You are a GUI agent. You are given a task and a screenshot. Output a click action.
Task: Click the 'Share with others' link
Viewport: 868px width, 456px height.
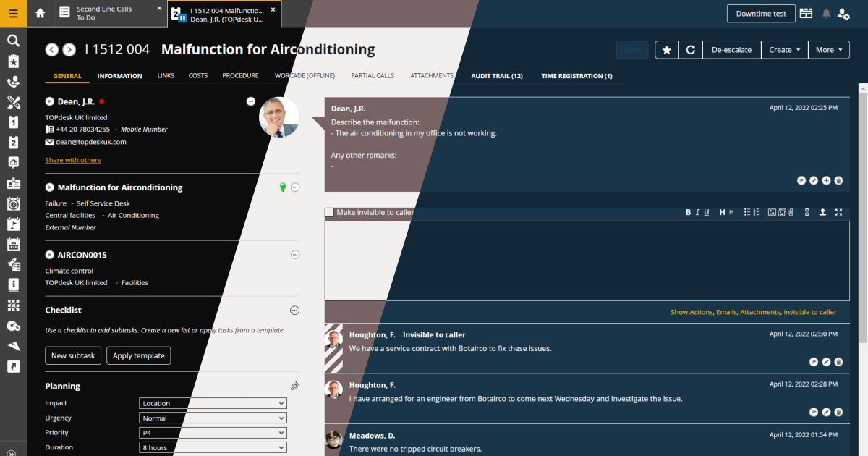(x=73, y=160)
